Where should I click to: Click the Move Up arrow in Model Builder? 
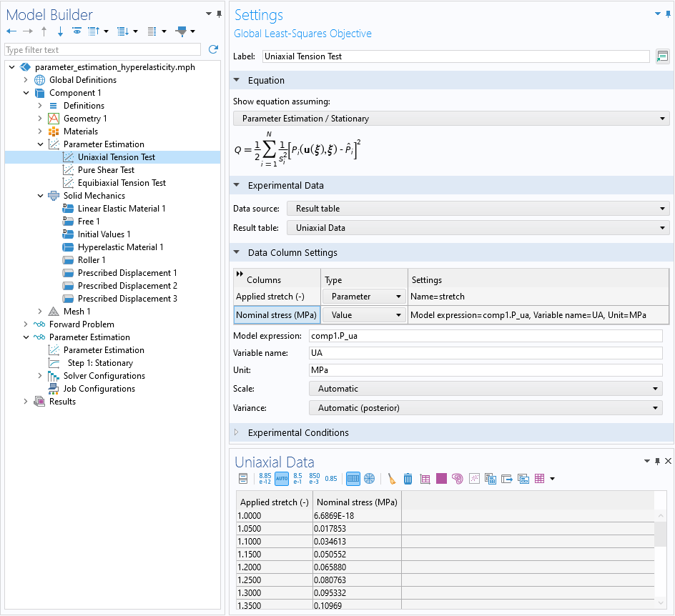44,31
